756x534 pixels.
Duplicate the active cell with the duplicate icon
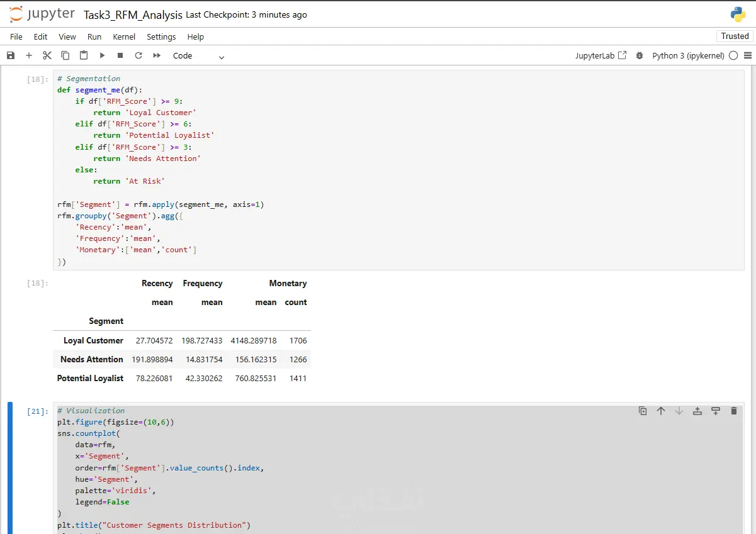tap(643, 411)
